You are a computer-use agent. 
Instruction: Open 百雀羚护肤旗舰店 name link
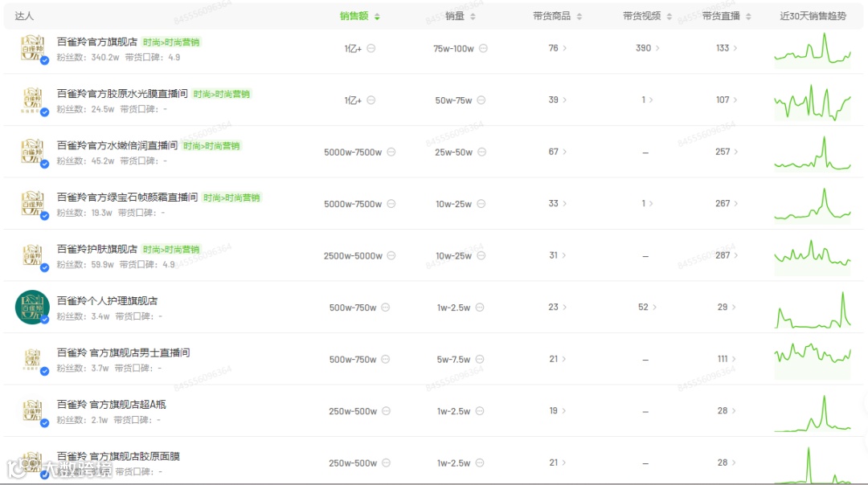pyautogui.click(x=97, y=249)
